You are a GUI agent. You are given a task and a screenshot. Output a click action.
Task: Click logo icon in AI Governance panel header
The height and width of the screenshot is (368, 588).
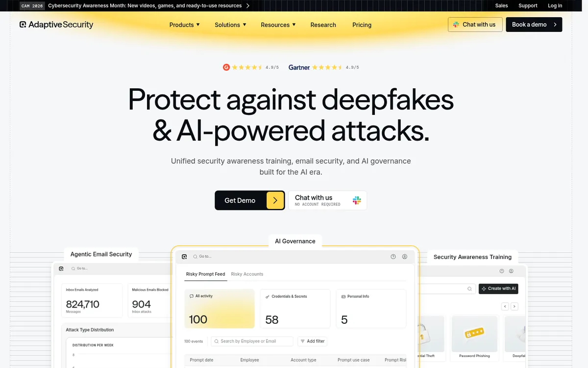point(184,257)
